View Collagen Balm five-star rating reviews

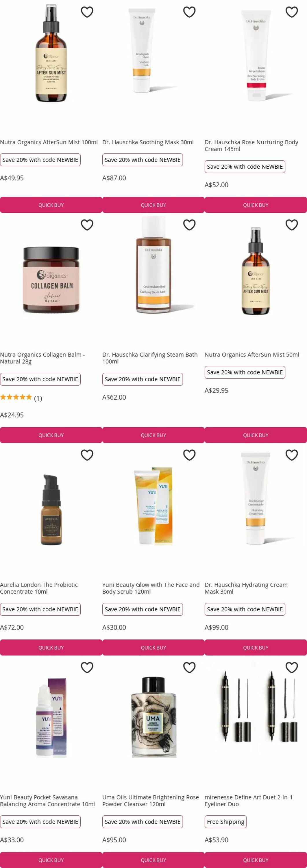[x=21, y=398]
